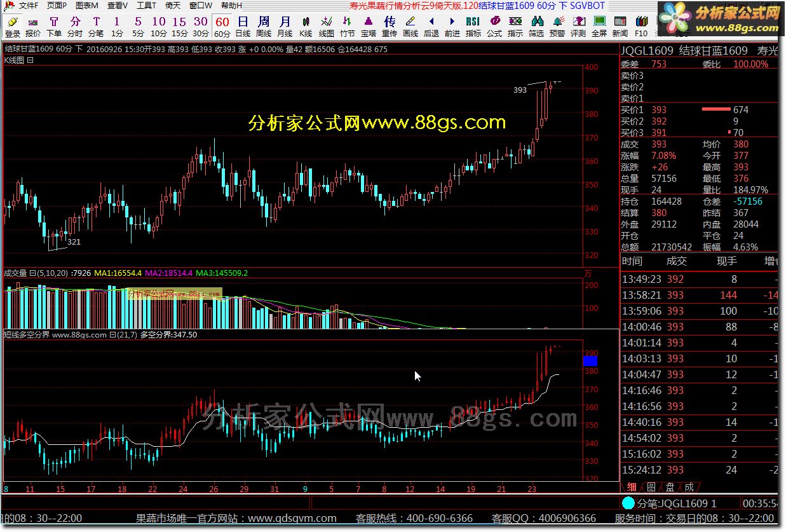Click the cyan connection status circle
The width and height of the screenshot is (786, 532).
point(628,503)
